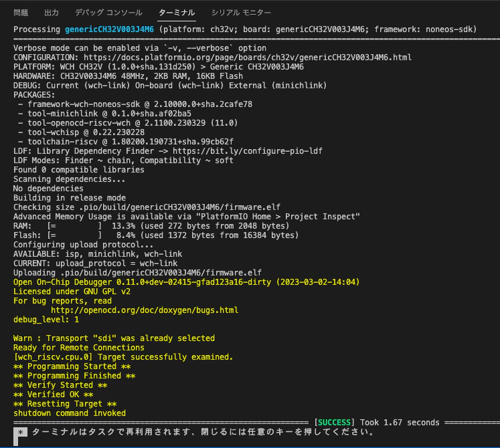Select the デバッグ コンソール tab
Screen dimensions: 500x448
[108, 13]
